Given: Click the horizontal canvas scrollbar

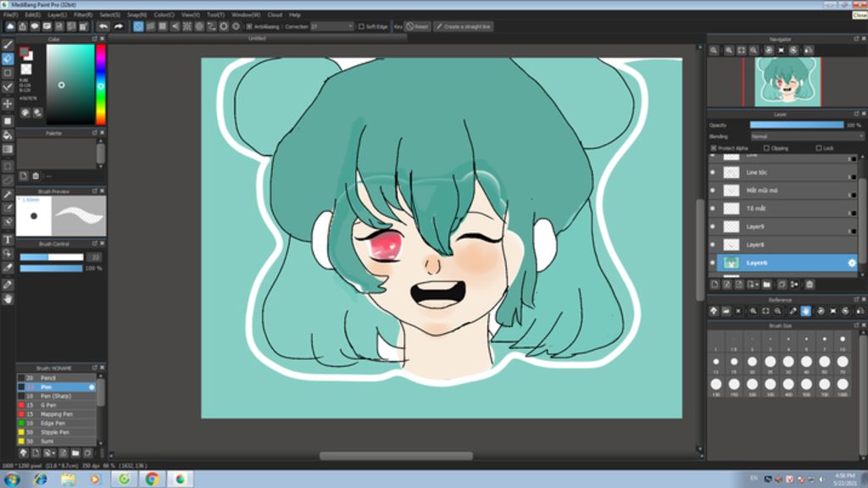Looking at the screenshot, I should tap(396, 456).
